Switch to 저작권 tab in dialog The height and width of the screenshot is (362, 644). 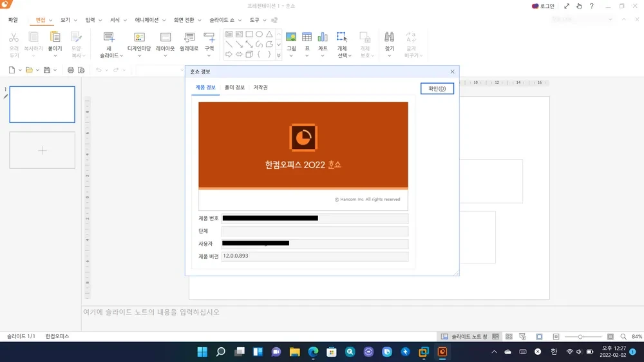point(260,88)
